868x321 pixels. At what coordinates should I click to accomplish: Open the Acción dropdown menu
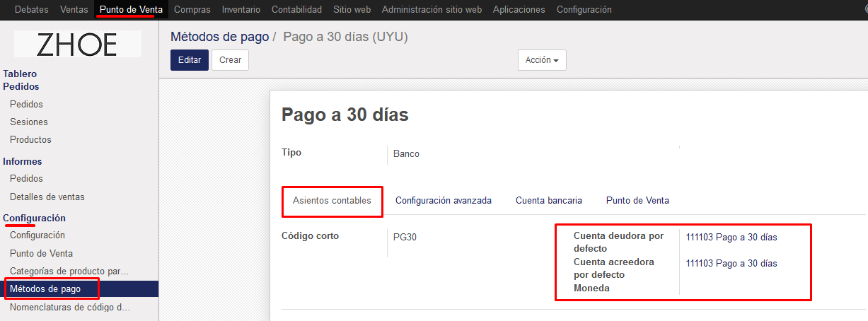pyautogui.click(x=541, y=60)
